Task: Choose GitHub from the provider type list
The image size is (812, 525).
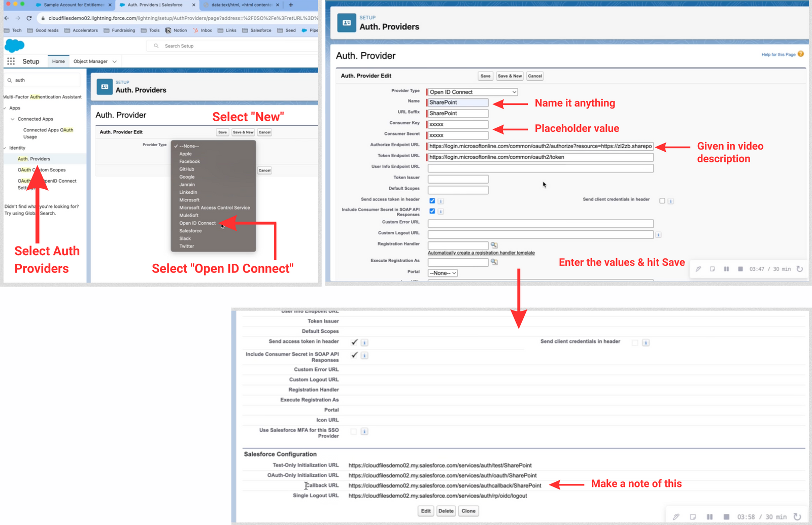Action: click(x=187, y=169)
